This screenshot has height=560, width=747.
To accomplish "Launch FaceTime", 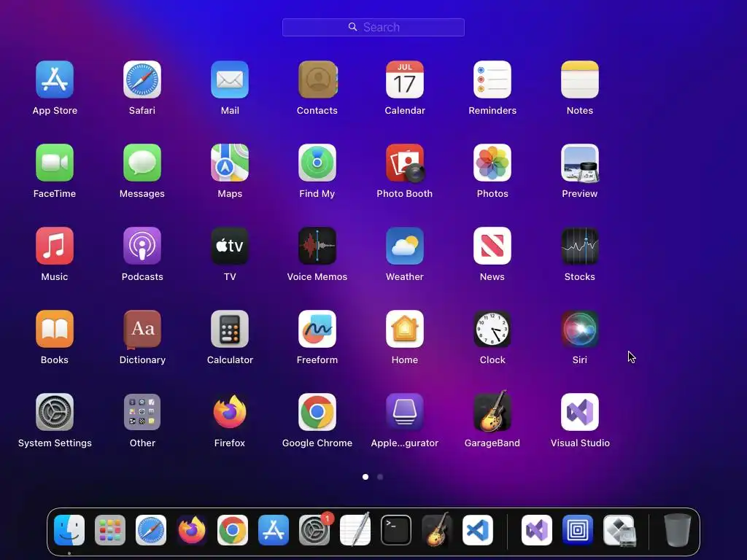I will [x=54, y=163].
